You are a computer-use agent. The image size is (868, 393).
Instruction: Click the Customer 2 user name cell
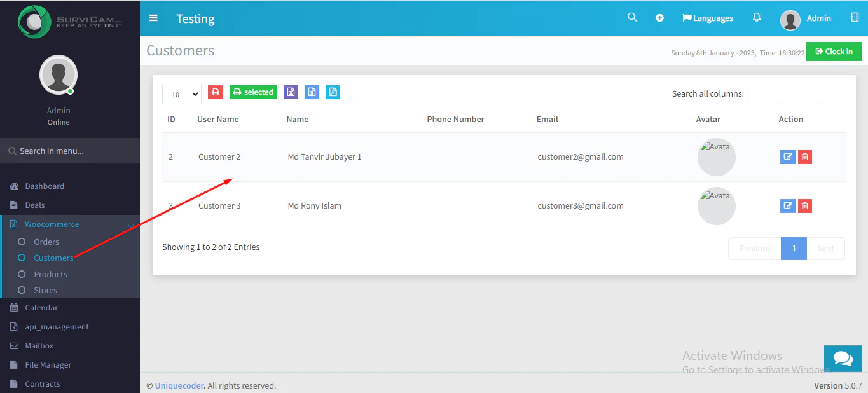[x=219, y=156]
